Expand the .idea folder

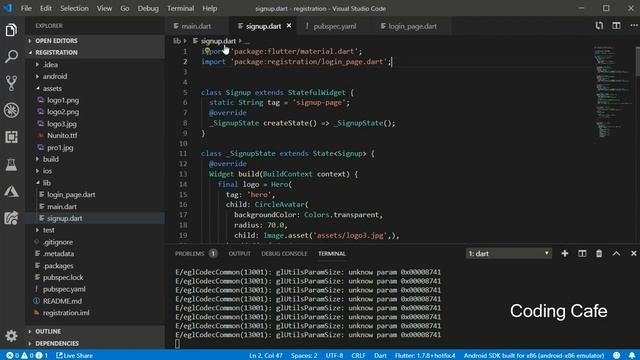tap(51, 64)
